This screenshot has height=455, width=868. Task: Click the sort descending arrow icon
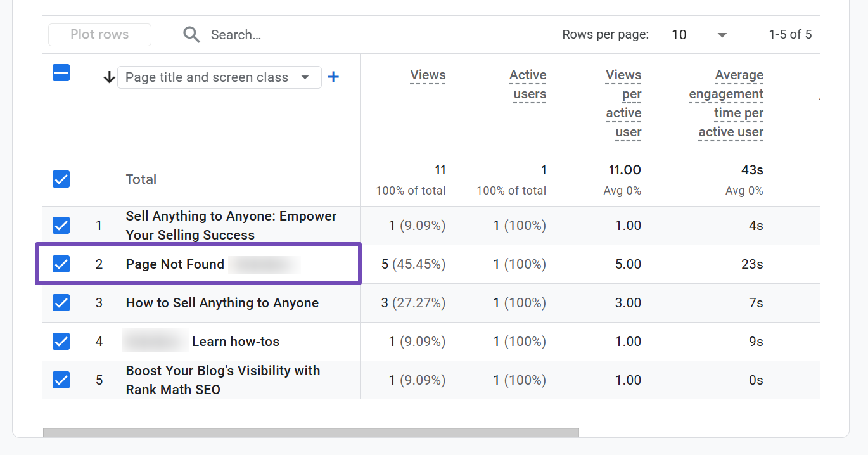pos(109,77)
